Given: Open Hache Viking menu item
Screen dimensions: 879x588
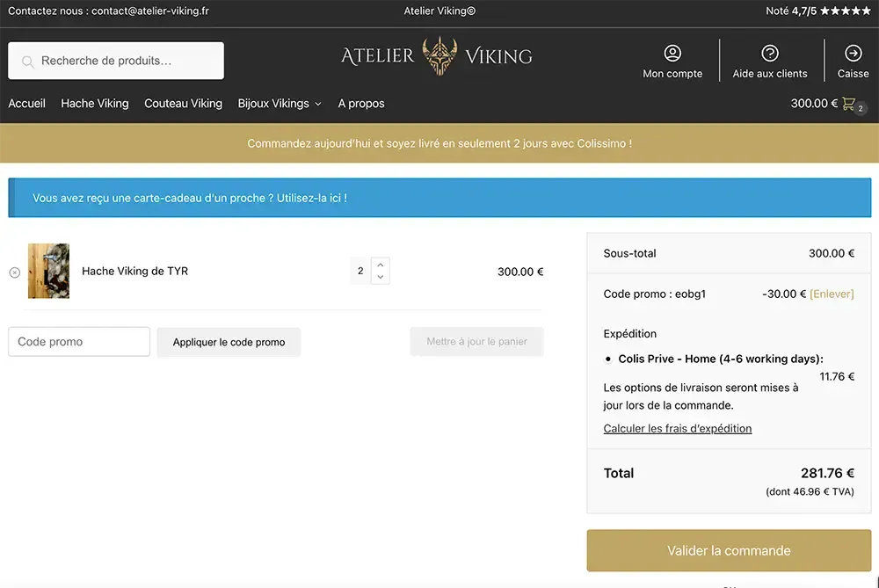Looking at the screenshot, I should pos(95,104).
